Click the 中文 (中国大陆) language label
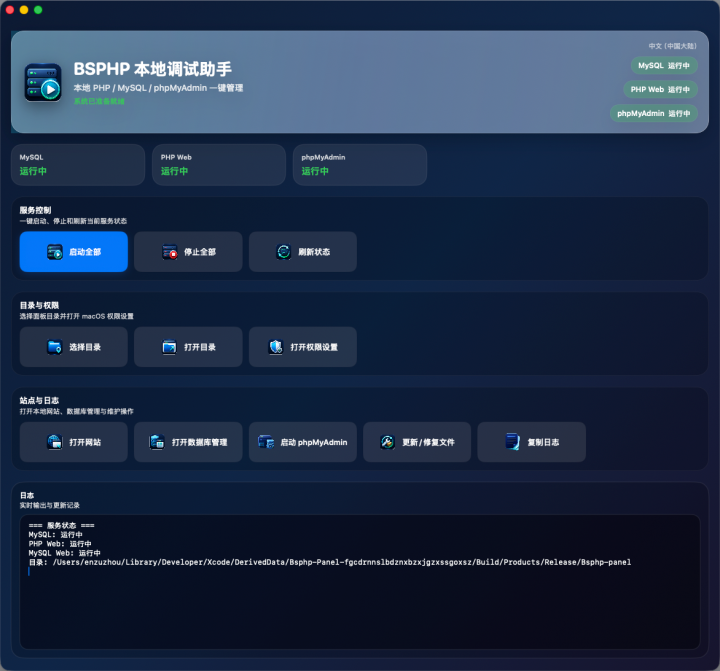This screenshot has width=720, height=671. coord(673,46)
